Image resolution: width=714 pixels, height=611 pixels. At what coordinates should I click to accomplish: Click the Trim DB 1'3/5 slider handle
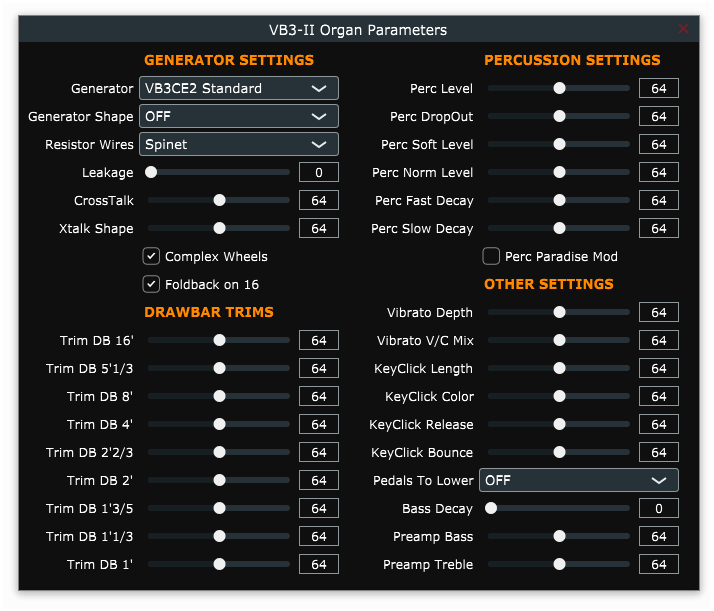(x=219, y=509)
